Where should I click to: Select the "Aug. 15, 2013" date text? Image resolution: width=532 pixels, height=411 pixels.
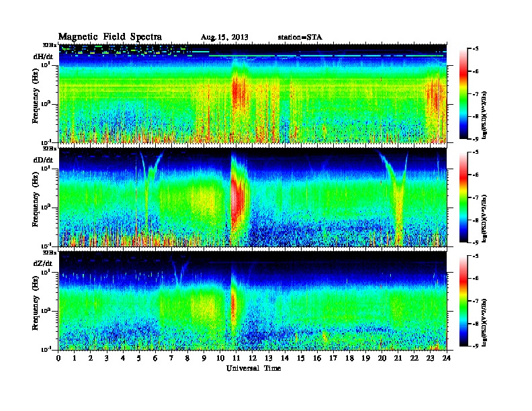click(x=224, y=38)
